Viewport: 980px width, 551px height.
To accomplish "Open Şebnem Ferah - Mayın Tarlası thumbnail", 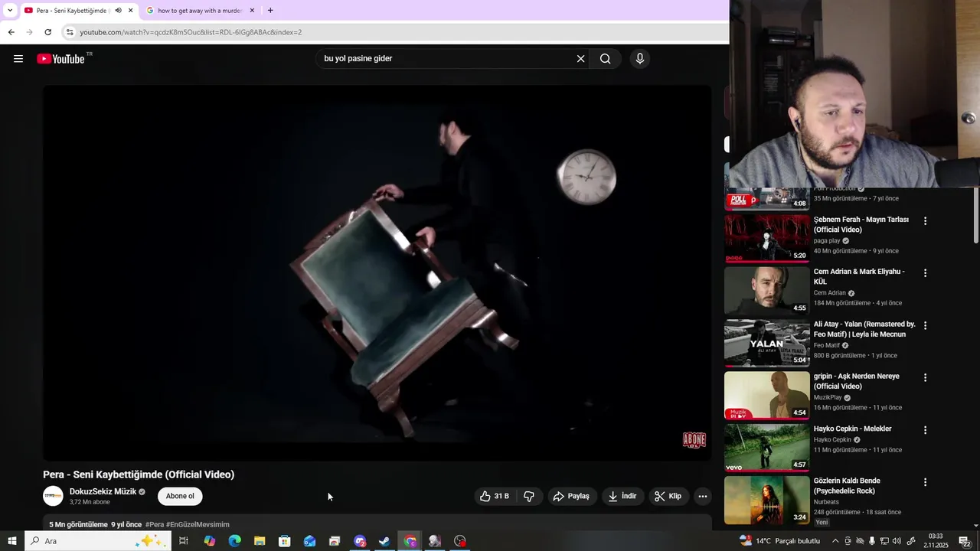I will [766, 238].
